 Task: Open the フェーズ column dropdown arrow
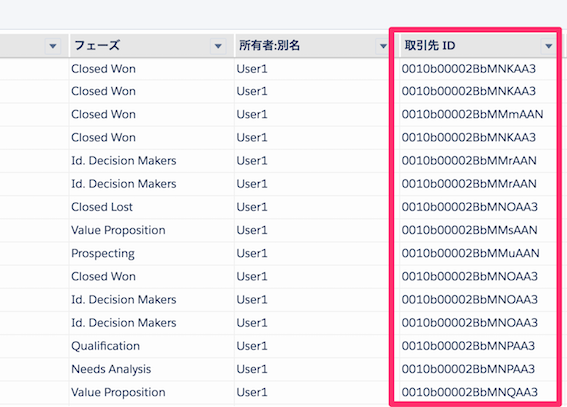click(218, 46)
